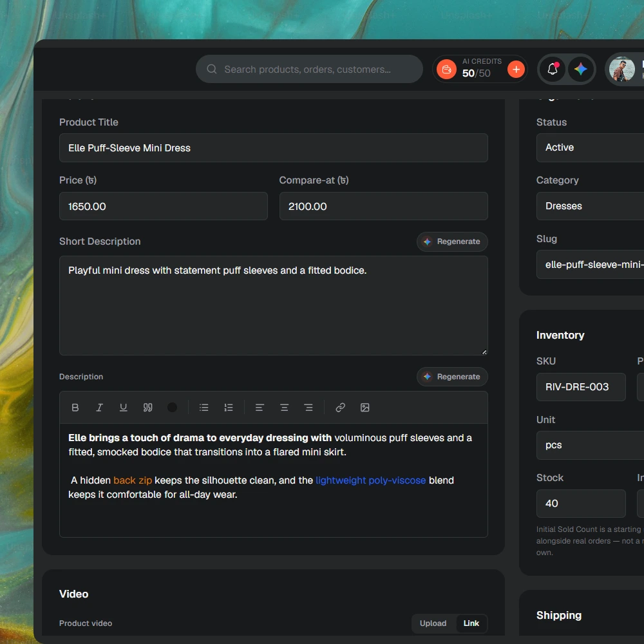Open notifications bell

point(553,69)
